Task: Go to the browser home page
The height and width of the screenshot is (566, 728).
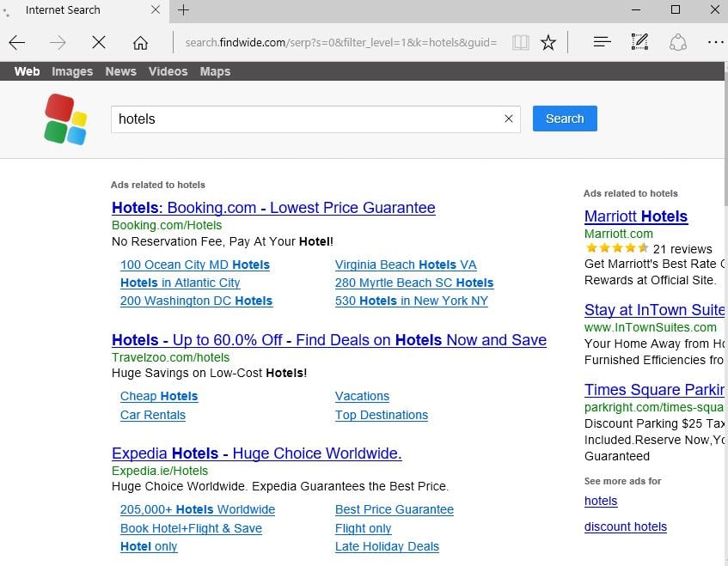Action: coord(140,42)
